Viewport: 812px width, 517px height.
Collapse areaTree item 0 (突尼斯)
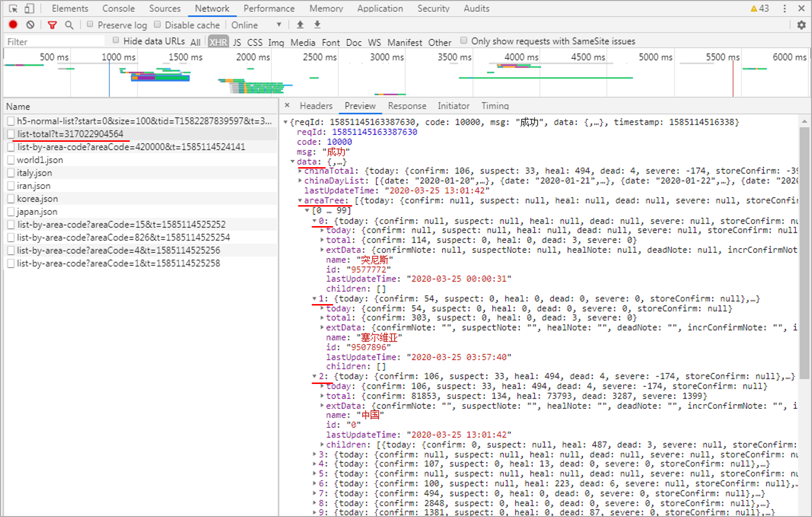click(314, 221)
